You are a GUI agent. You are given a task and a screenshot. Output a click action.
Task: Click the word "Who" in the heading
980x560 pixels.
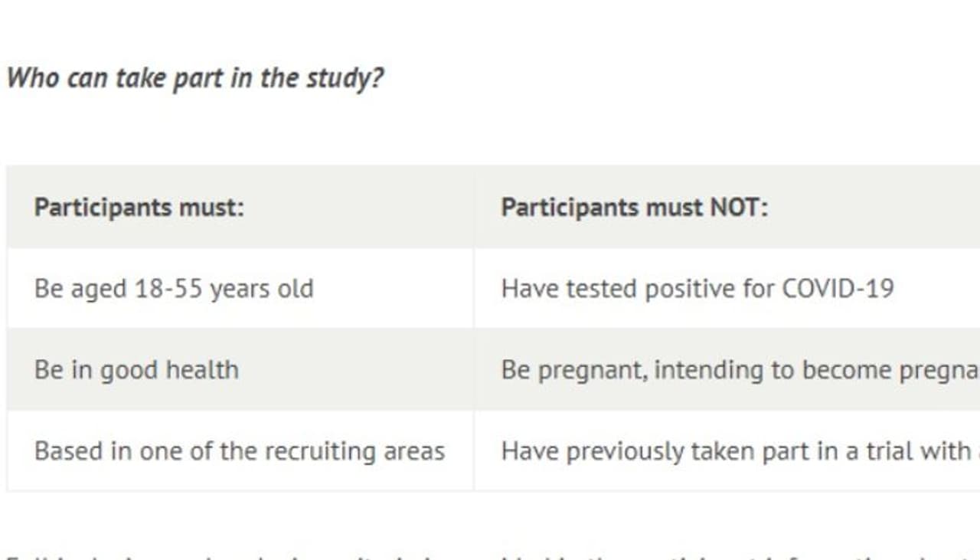point(31,78)
